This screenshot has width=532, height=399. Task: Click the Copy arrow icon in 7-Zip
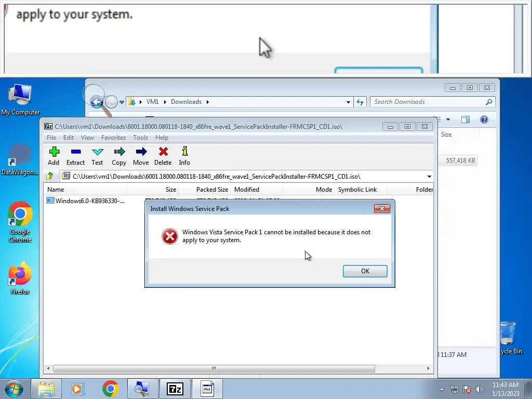tap(119, 156)
